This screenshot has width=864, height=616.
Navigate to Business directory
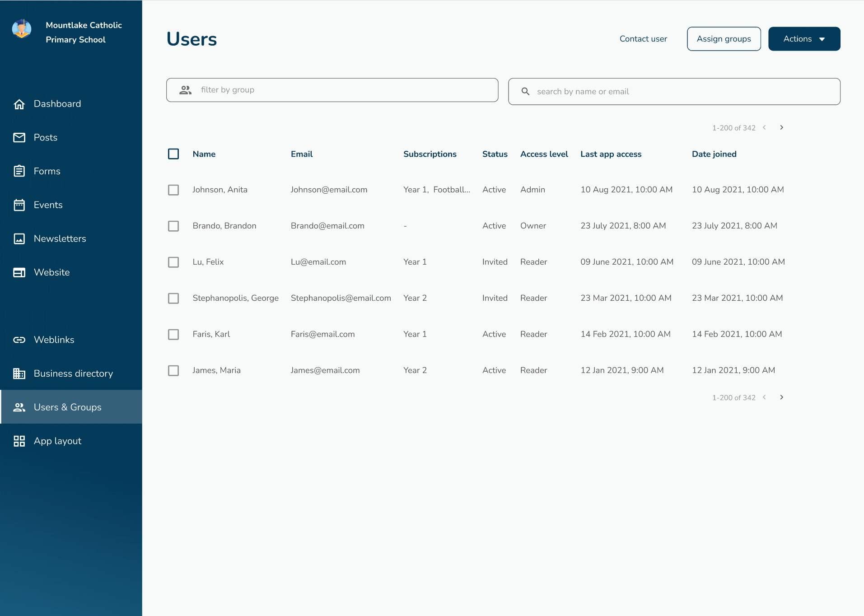(x=73, y=373)
